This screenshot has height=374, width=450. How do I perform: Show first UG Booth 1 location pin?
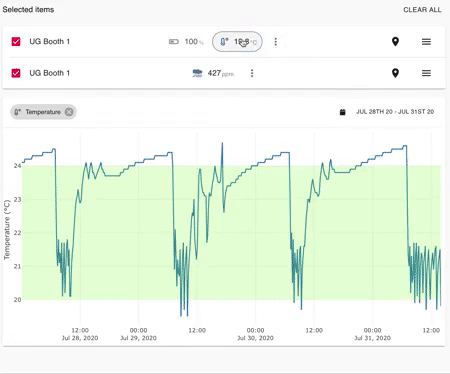395,42
